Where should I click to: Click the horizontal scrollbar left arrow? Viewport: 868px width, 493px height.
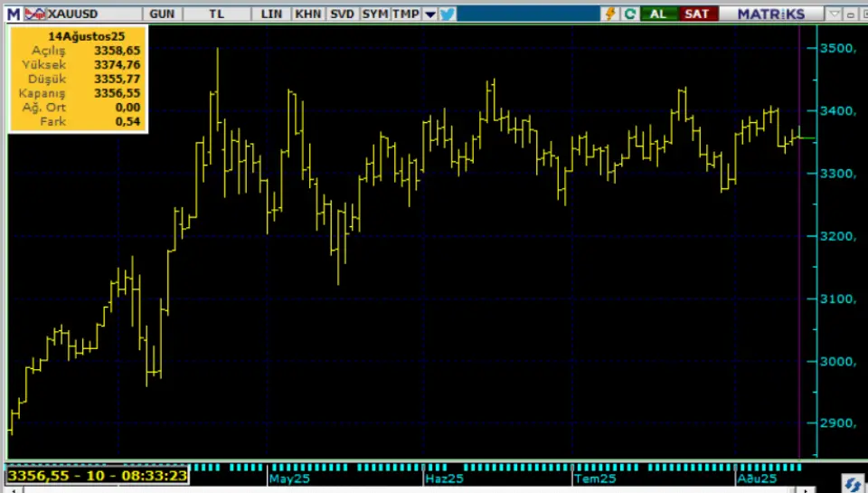tap(14, 489)
